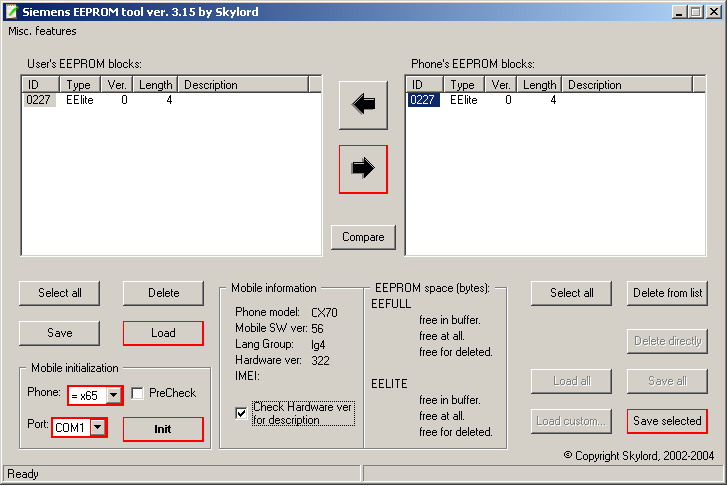728x486 pixels.
Task: Click Description column header in phone's list
Action: pyautogui.click(x=627, y=85)
